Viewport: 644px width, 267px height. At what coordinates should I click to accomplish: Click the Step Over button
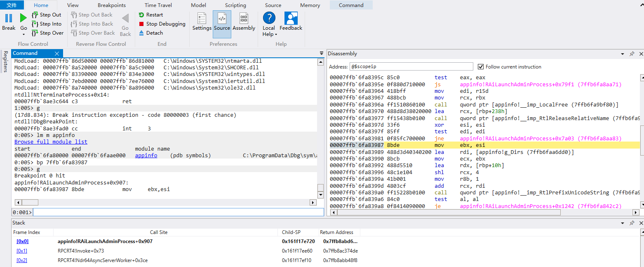[x=47, y=33]
